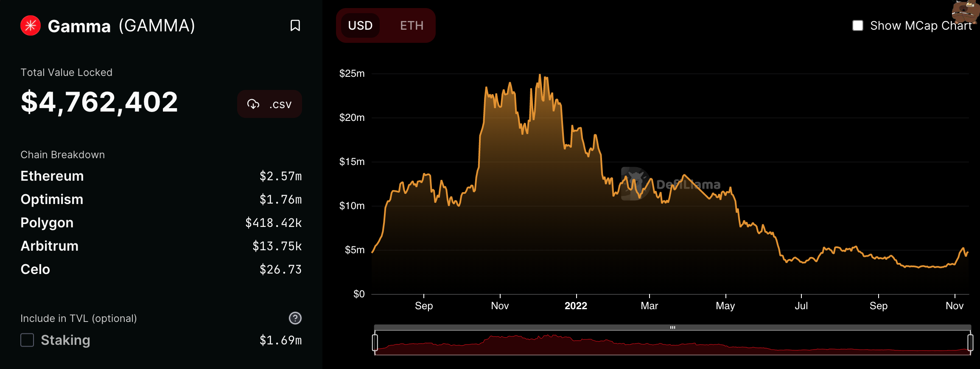Click the Polygon chain row label
Screen dimensions: 980x369
[x=47, y=223]
